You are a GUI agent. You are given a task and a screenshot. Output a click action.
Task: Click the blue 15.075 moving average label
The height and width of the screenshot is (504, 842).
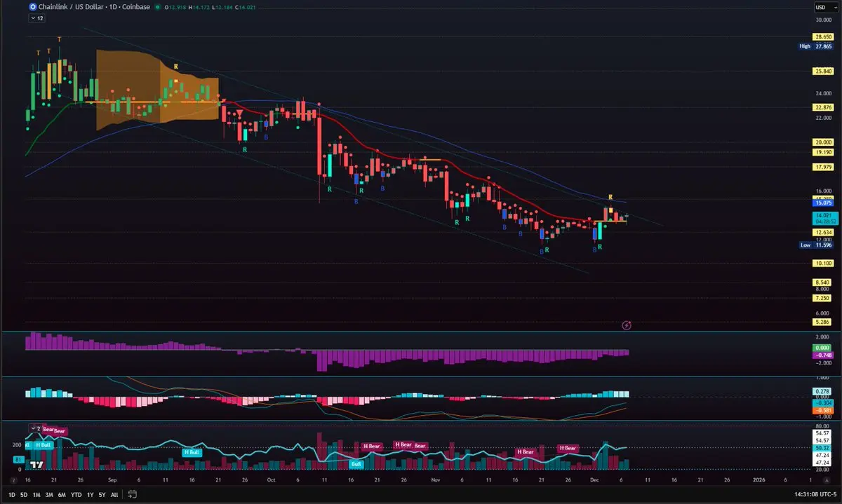coord(822,203)
